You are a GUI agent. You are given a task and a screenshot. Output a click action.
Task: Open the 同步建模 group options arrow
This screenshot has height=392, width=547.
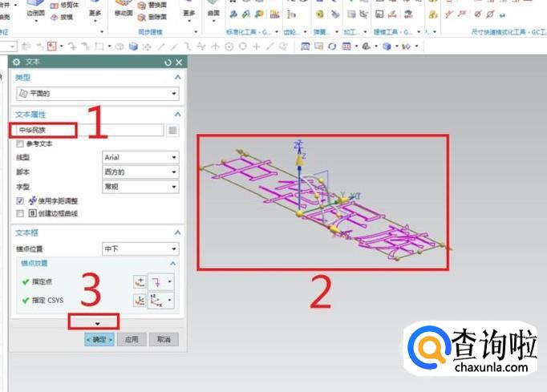tap(196, 32)
